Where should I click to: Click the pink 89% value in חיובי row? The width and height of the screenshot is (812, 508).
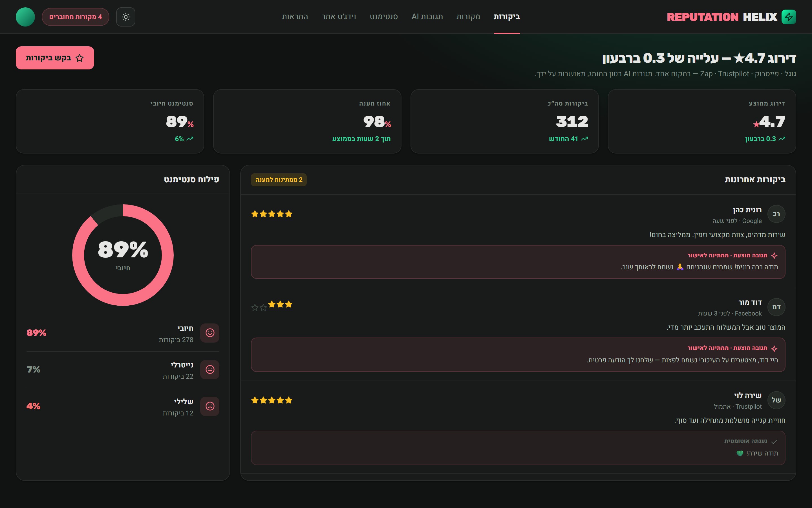36,333
